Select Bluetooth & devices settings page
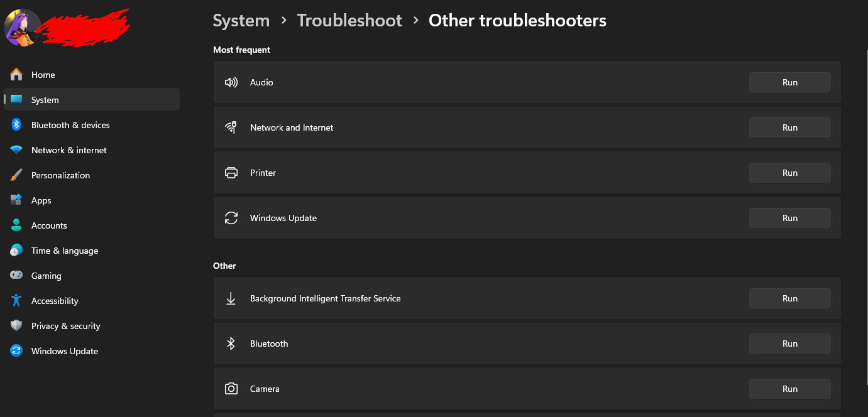868x417 pixels. 92,125
